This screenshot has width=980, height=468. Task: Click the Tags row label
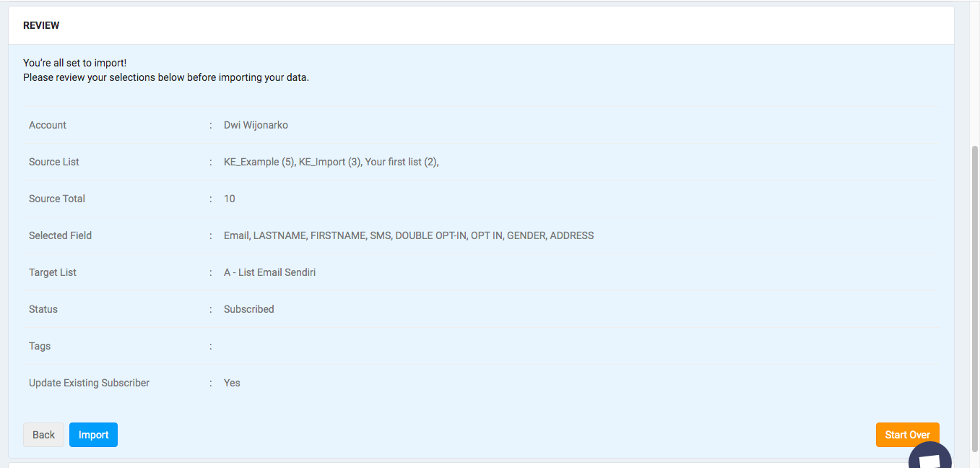(40, 346)
